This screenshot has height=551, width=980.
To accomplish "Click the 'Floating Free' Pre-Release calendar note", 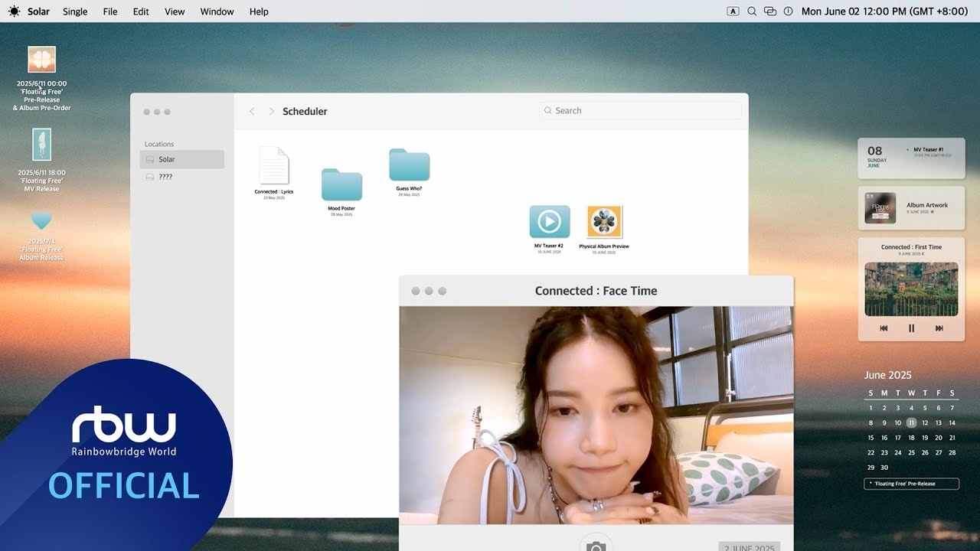I will [x=911, y=484].
